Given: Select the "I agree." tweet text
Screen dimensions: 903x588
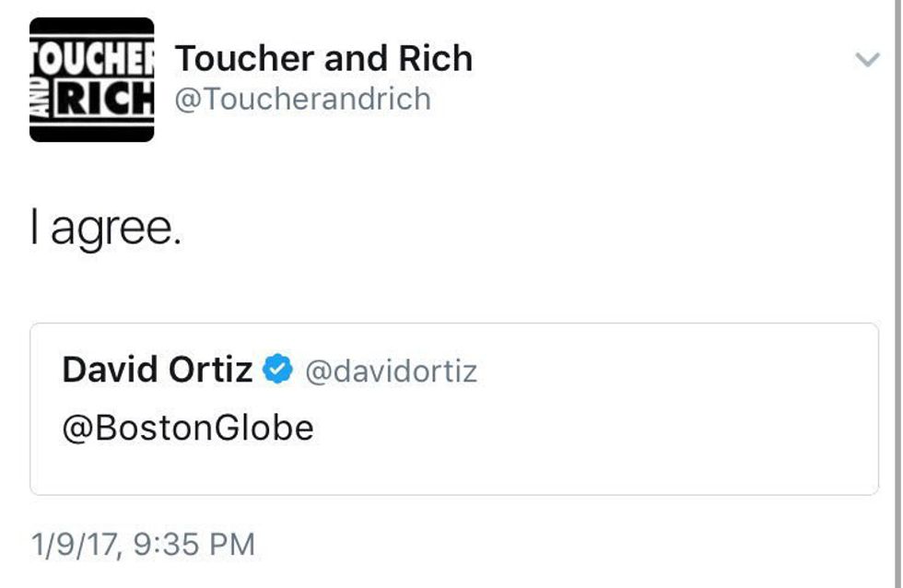Looking at the screenshot, I should pyautogui.click(x=106, y=229).
